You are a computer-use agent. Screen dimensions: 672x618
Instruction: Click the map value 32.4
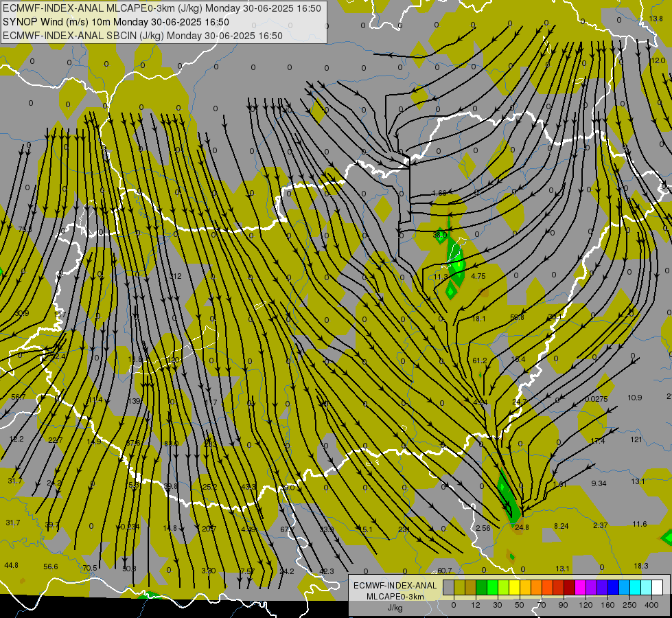coord(58,356)
